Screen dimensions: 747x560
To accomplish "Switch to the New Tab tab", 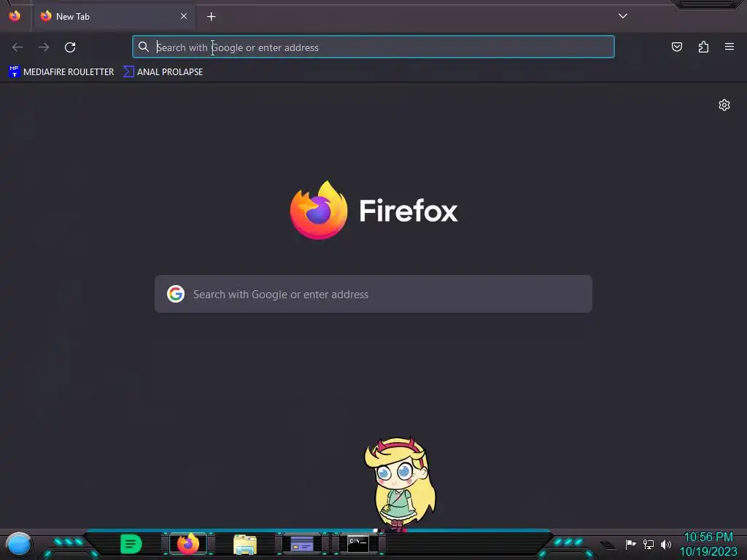I will click(x=115, y=16).
